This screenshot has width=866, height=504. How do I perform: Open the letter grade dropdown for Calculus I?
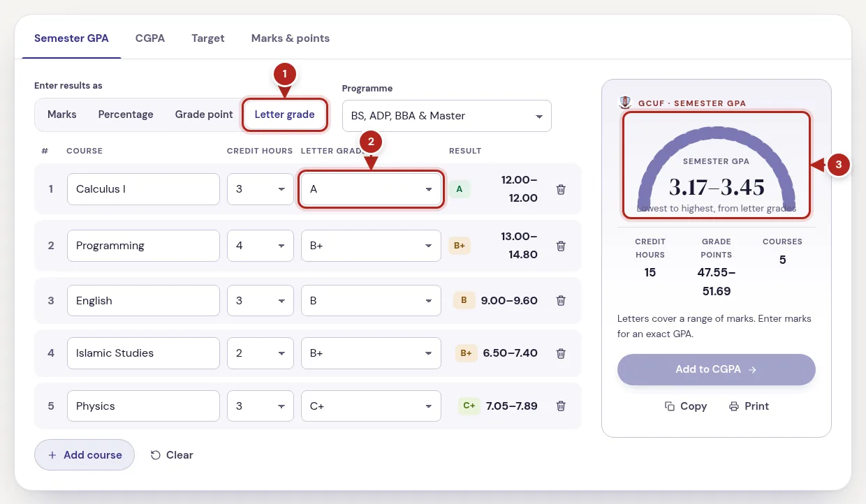click(x=371, y=189)
